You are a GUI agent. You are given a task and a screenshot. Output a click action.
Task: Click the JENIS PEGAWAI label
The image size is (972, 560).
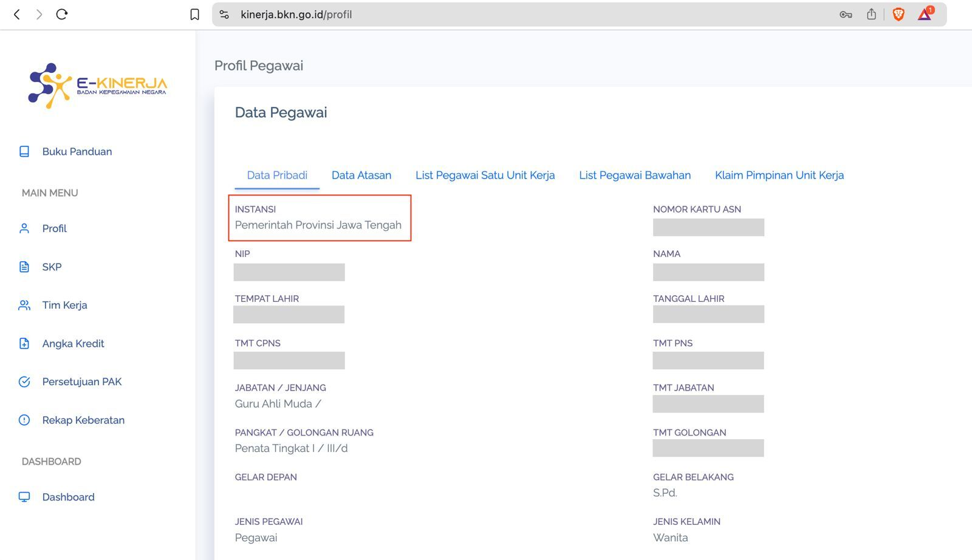pyautogui.click(x=269, y=522)
